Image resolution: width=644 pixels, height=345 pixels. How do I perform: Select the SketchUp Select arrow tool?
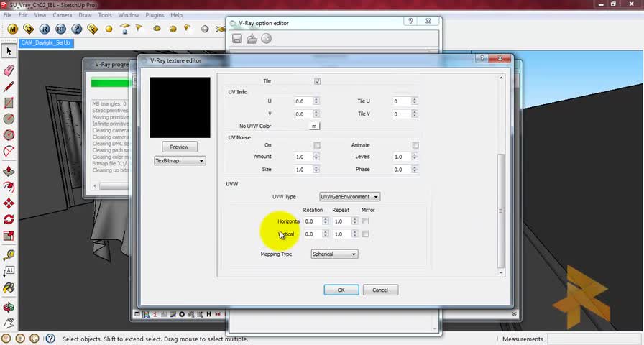(x=9, y=51)
